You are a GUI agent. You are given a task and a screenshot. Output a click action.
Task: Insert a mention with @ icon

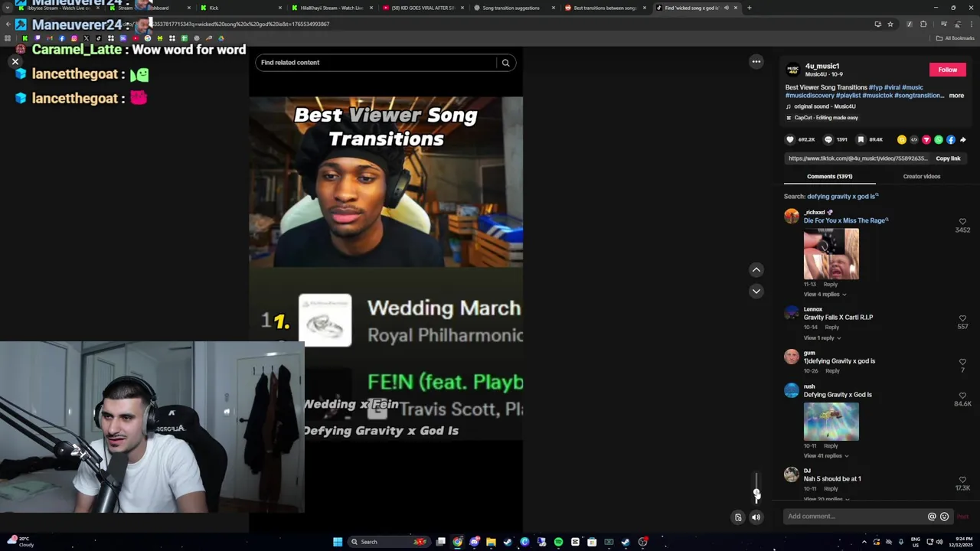coord(932,517)
